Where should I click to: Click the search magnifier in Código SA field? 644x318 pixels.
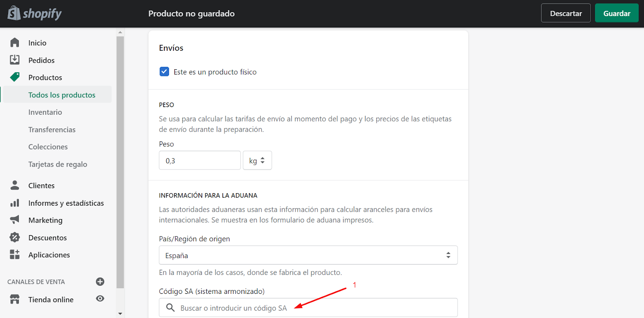(x=170, y=308)
